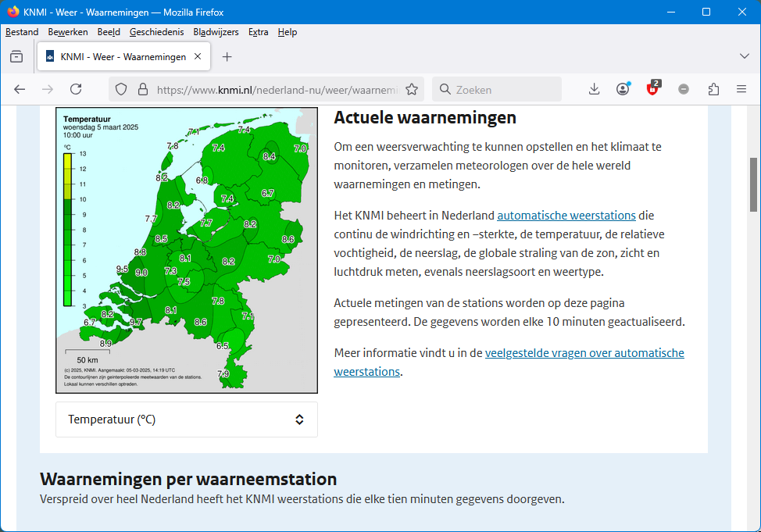Open the Bladwijzers menu

tap(216, 32)
